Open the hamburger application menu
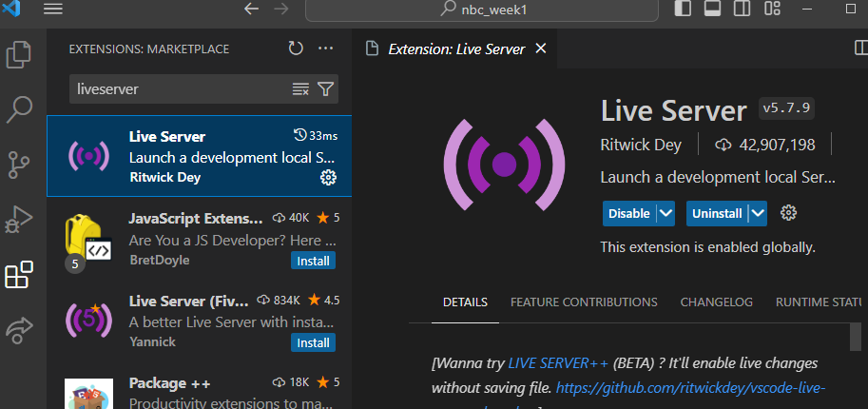Screen dimensions: 868x409 53,9
